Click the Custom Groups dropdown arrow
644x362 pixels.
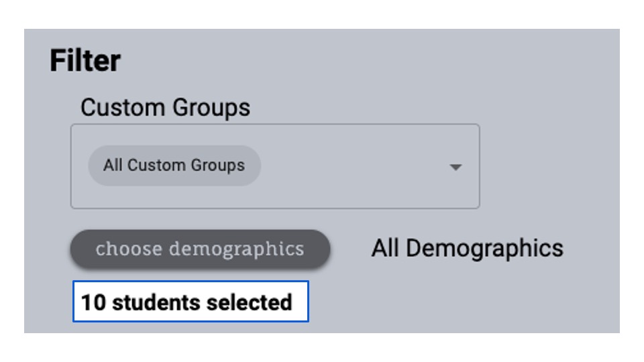(455, 167)
